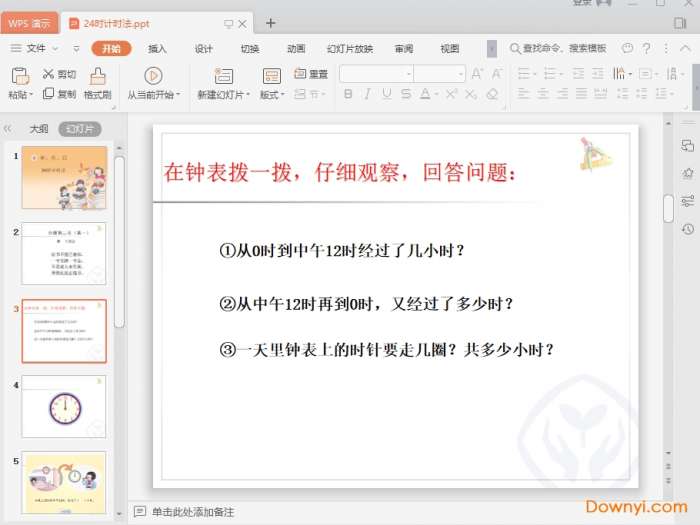Click the clear formatting eraser icon
The width and height of the screenshot is (700, 525).
point(492,94)
